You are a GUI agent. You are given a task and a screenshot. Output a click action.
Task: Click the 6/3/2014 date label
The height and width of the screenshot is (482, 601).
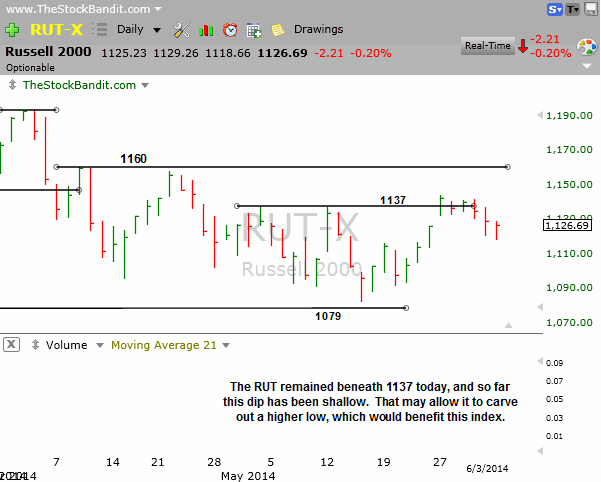(487, 468)
